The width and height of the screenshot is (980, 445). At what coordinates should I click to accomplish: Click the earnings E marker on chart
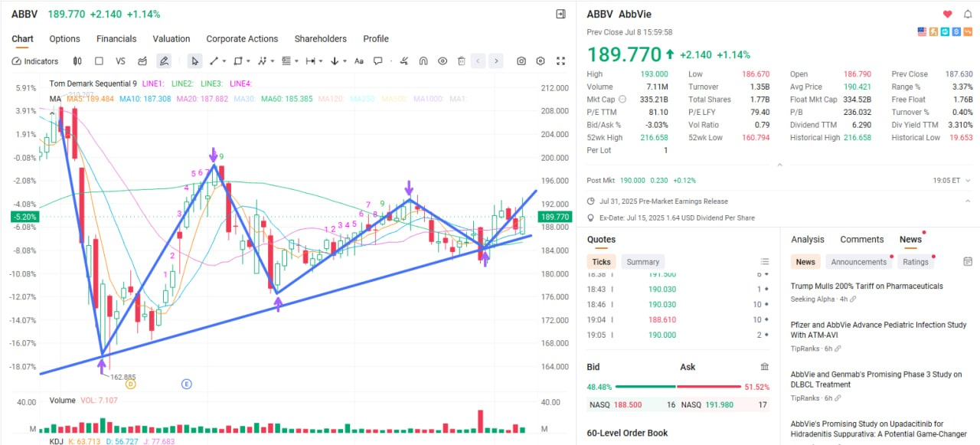(x=186, y=384)
